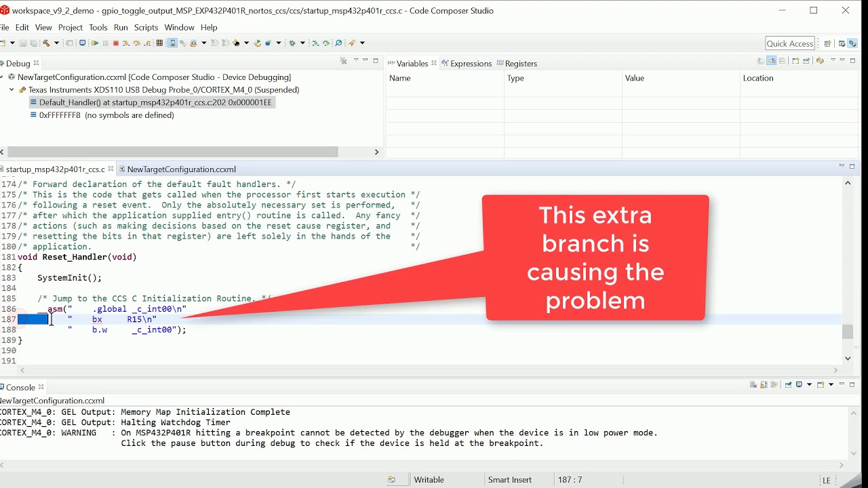Click the red Terminate button
The width and height of the screenshot is (868, 488).
[x=115, y=43]
